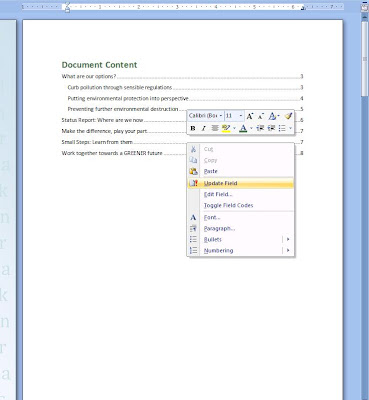Click the Decrease Indent icon
This screenshot has width=369, height=400.
click(260, 128)
